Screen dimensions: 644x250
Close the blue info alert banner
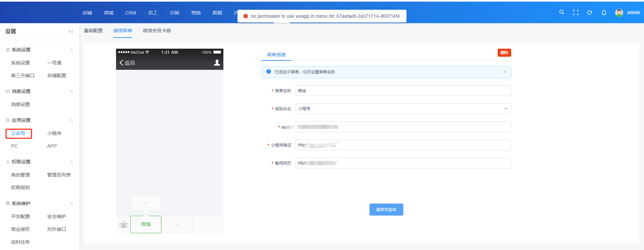(504, 72)
